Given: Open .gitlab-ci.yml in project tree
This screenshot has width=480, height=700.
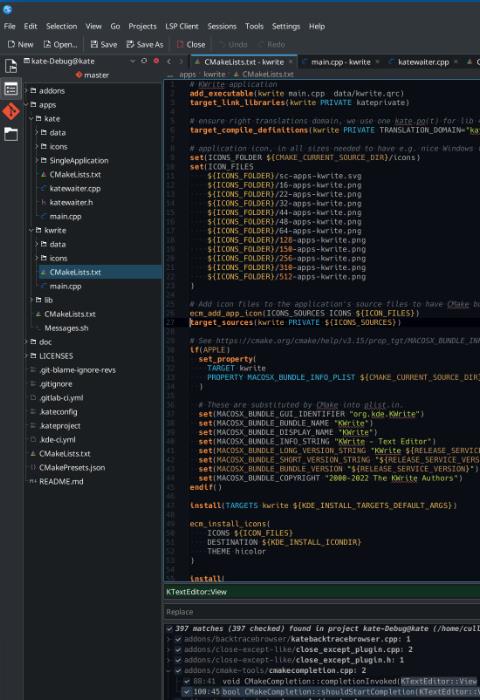Looking at the screenshot, I should point(61,398).
